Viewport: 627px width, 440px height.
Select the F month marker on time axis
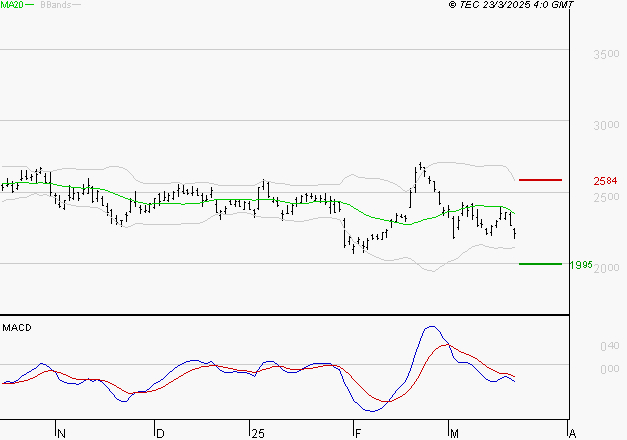(357, 434)
